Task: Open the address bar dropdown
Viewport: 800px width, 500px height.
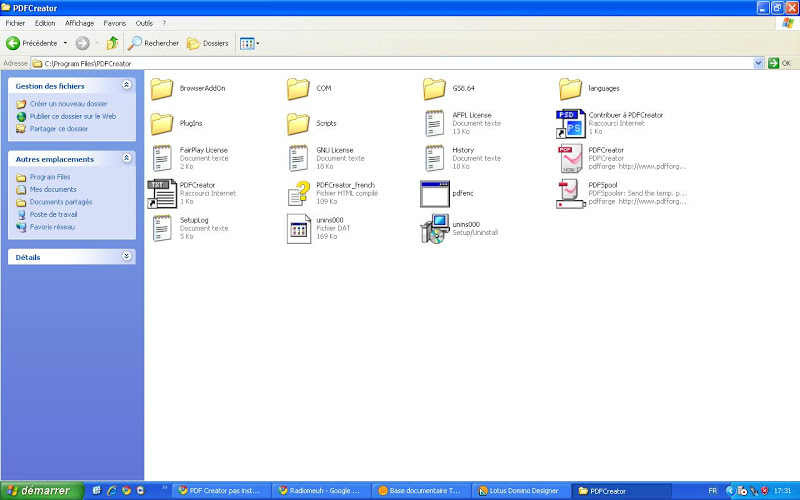Action: point(759,63)
